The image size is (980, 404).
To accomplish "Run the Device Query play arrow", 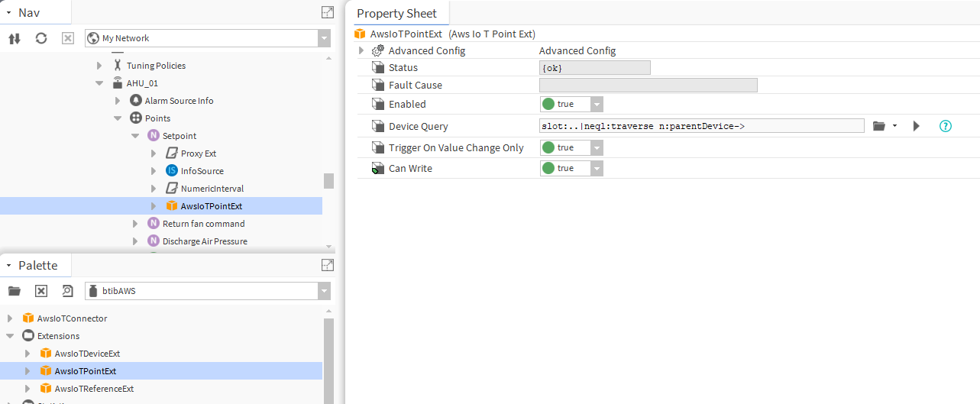I will pyautogui.click(x=917, y=126).
